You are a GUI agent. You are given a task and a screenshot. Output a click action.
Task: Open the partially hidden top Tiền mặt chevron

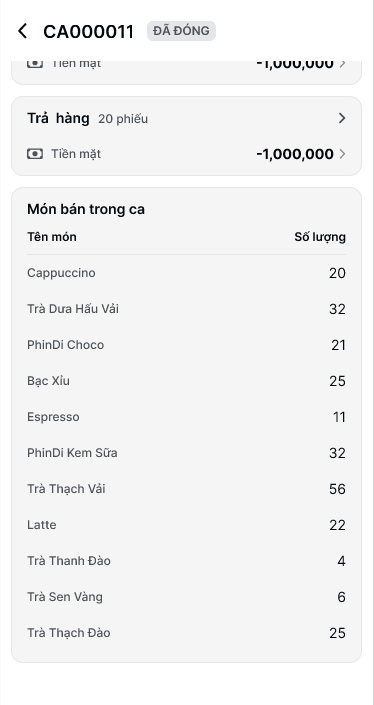coord(343,64)
